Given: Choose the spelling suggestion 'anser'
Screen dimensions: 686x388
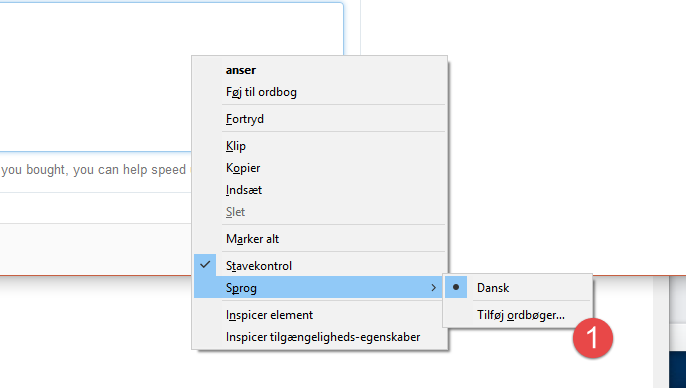Looking at the screenshot, I should (x=320, y=70).
